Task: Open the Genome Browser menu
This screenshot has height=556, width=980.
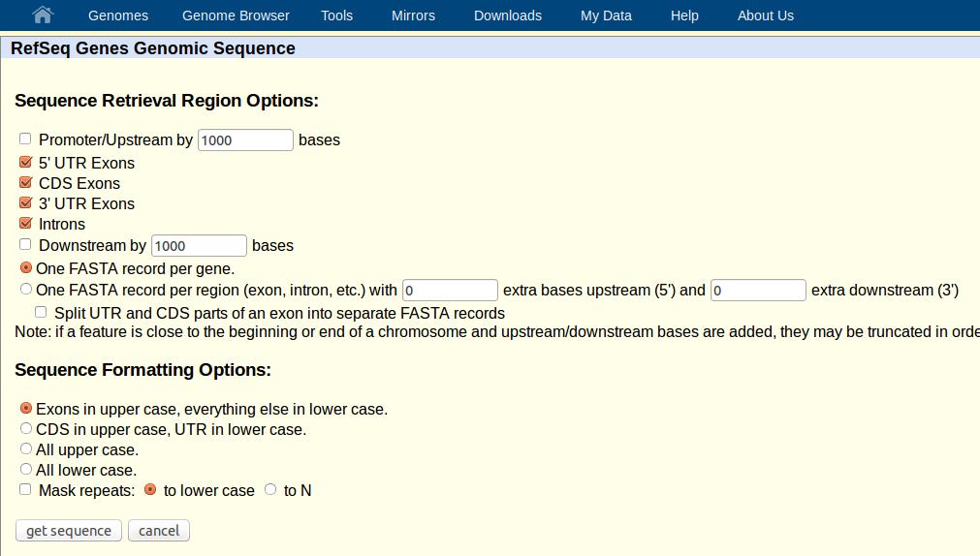Action: click(x=236, y=15)
